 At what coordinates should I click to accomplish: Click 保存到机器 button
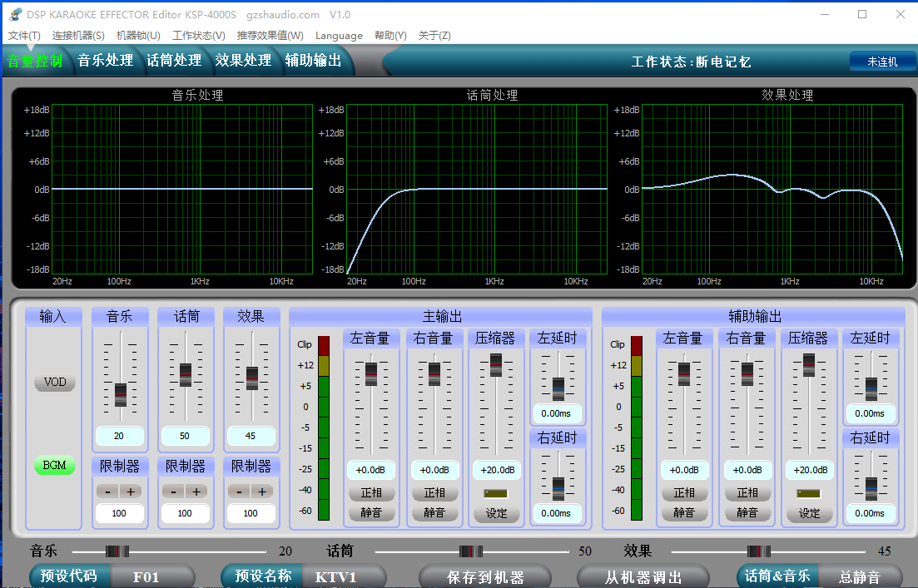pyautogui.click(x=485, y=577)
